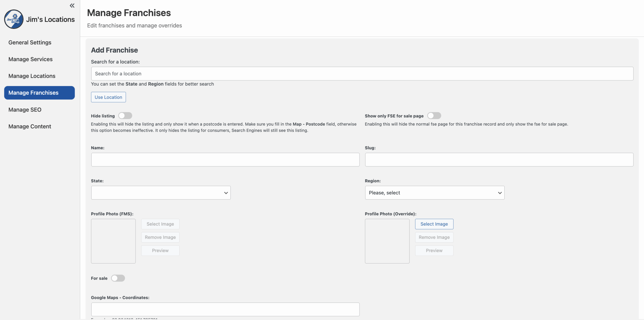Turn on the For sale toggle
Viewport: 644px width, 320px height.
click(118, 278)
